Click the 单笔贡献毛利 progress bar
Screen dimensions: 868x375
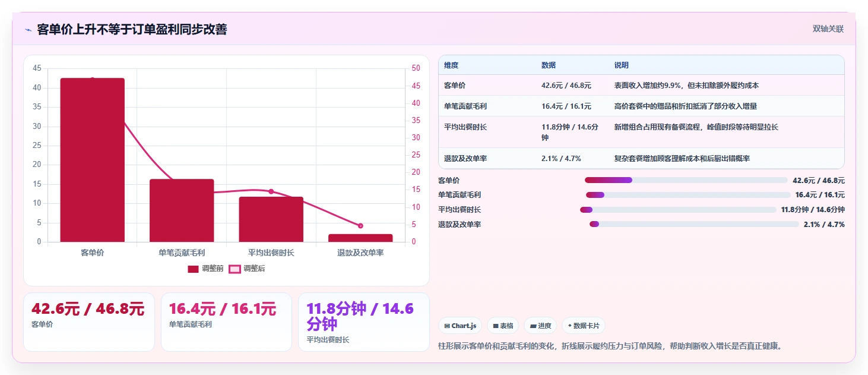click(x=688, y=195)
